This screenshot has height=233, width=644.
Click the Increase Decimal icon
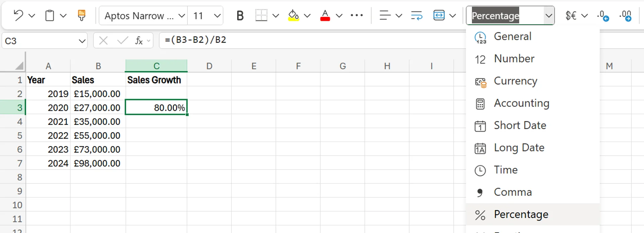click(x=626, y=16)
